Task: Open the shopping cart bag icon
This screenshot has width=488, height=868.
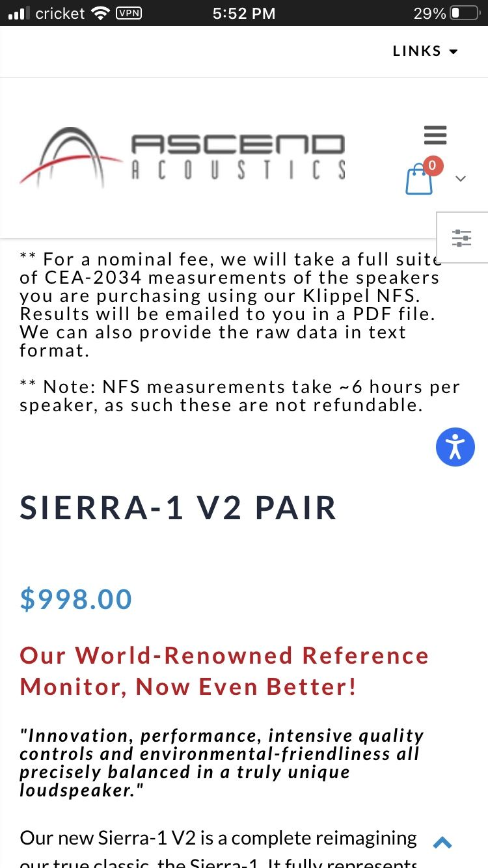Action: 418,180
